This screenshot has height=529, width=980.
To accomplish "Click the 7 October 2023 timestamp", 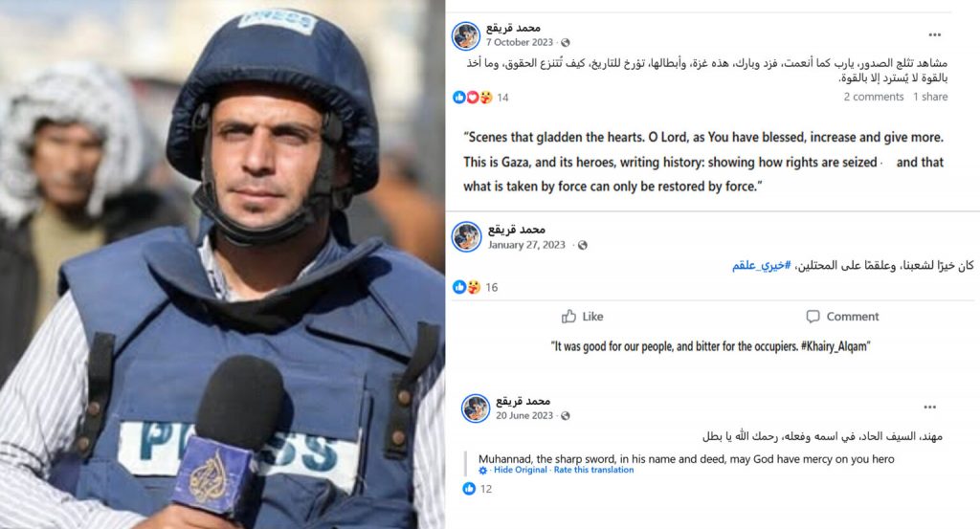I will 520,42.
